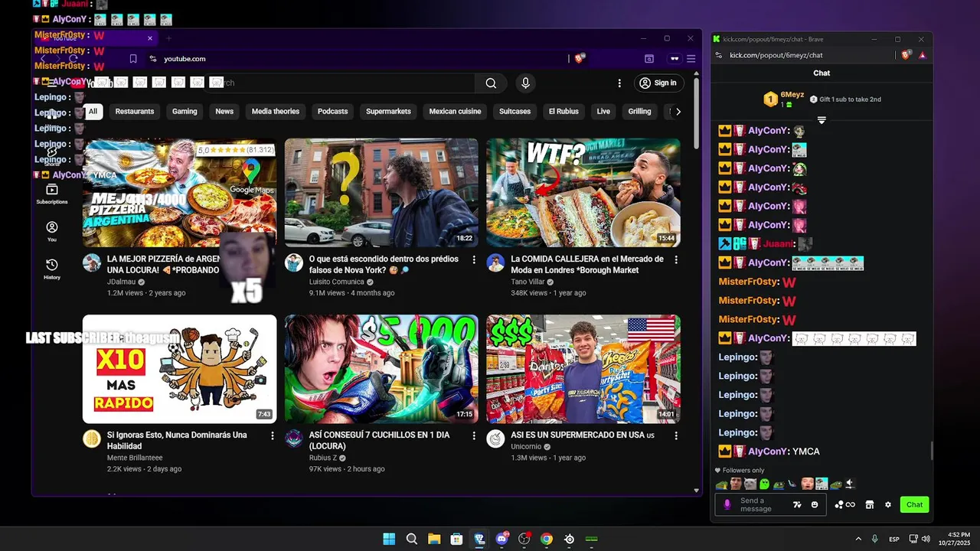Open the Mente Brillanteee channel link
The image size is (980, 551).
tap(135, 458)
